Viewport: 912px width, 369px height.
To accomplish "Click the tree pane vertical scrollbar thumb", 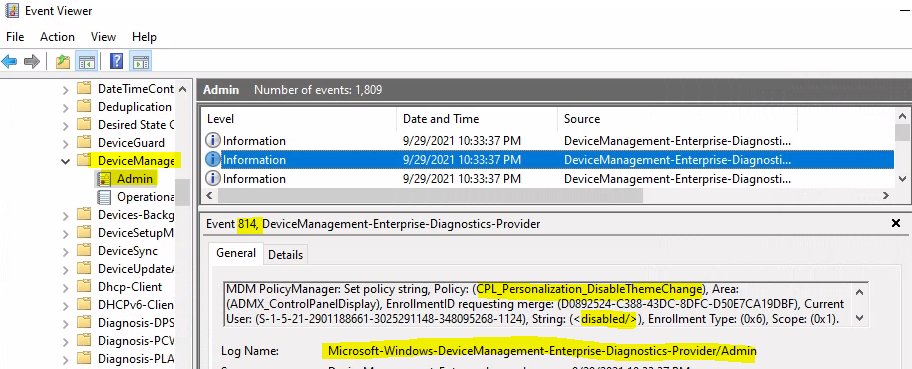I will coord(183,192).
